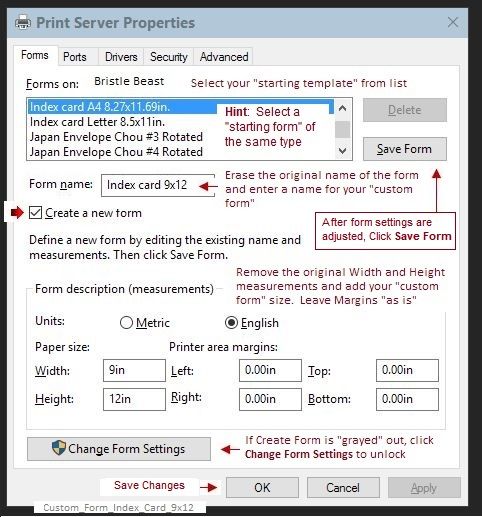Click the forms list scroll up arrow
The width and height of the screenshot is (482, 517).
(x=342, y=108)
